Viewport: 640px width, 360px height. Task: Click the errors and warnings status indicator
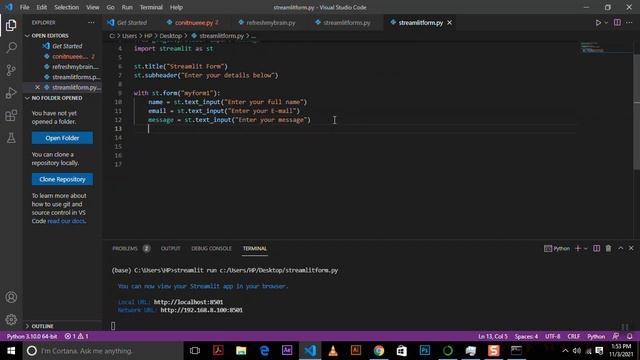click(x=77, y=336)
